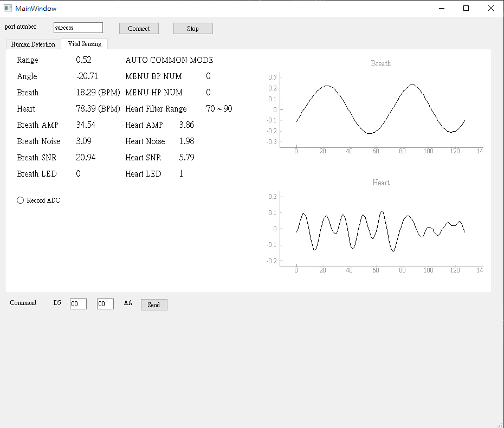Click the Breath Noise value 3.09

83,141
